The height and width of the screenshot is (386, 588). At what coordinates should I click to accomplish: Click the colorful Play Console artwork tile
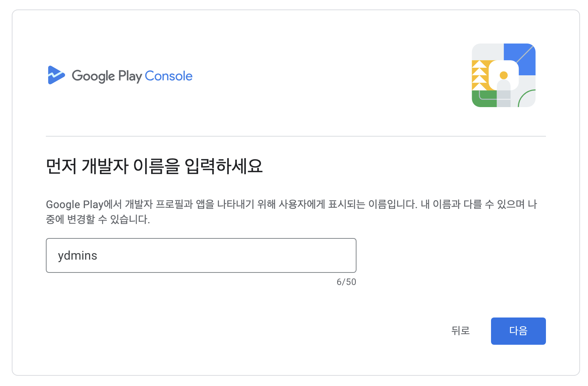tap(504, 75)
